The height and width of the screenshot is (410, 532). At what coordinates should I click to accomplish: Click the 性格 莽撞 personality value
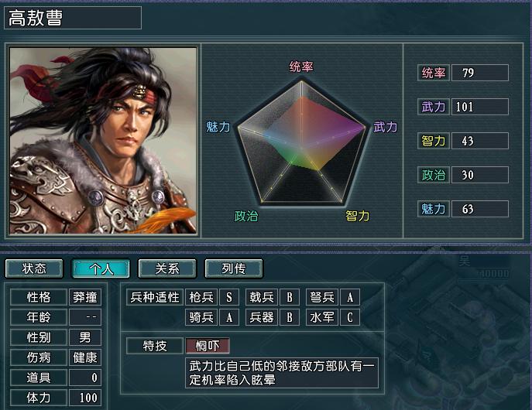[85, 297]
